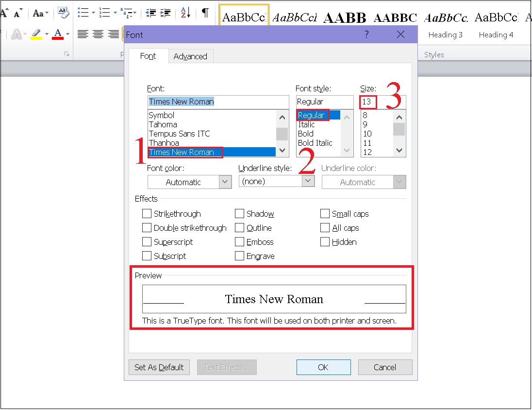Select Bold Italic in Font style list
This screenshot has height=410, width=532.
(x=315, y=143)
